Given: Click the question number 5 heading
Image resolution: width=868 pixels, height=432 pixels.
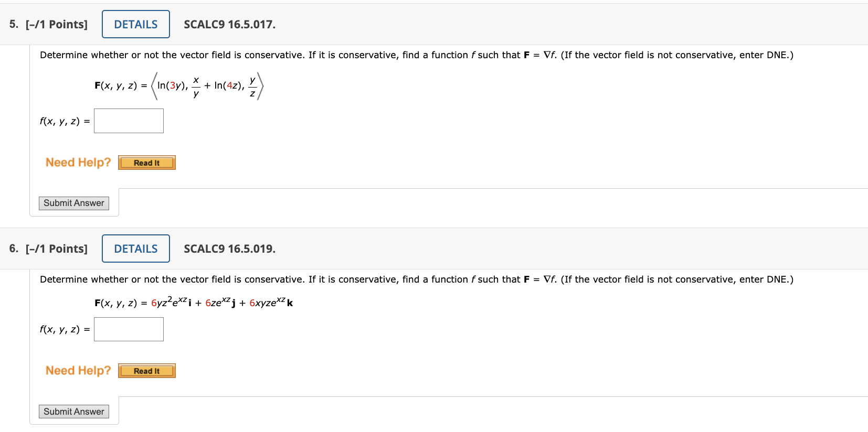Looking at the screenshot, I should 13,24.
